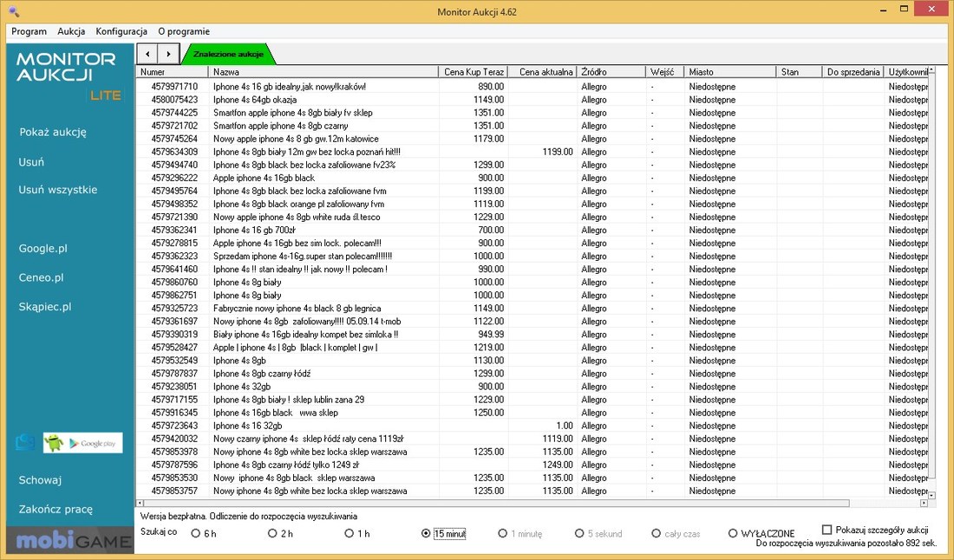Select auction row 4579853757
Image resolution: width=954 pixels, height=560 pixels.
pyautogui.click(x=533, y=491)
